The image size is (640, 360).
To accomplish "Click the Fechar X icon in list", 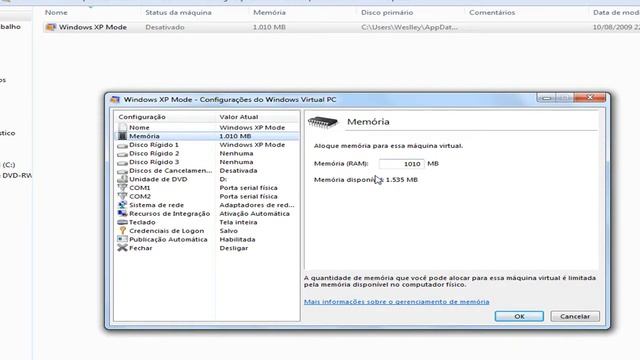I will [122, 248].
